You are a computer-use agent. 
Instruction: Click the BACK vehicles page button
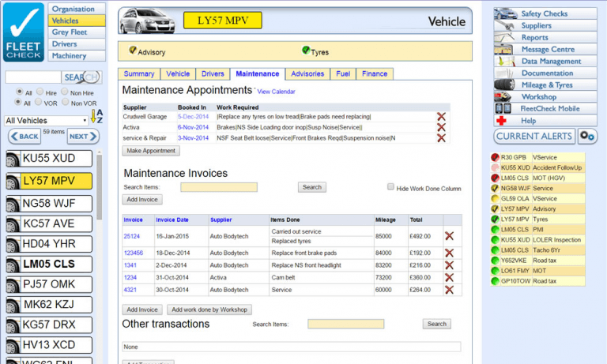[x=25, y=136]
